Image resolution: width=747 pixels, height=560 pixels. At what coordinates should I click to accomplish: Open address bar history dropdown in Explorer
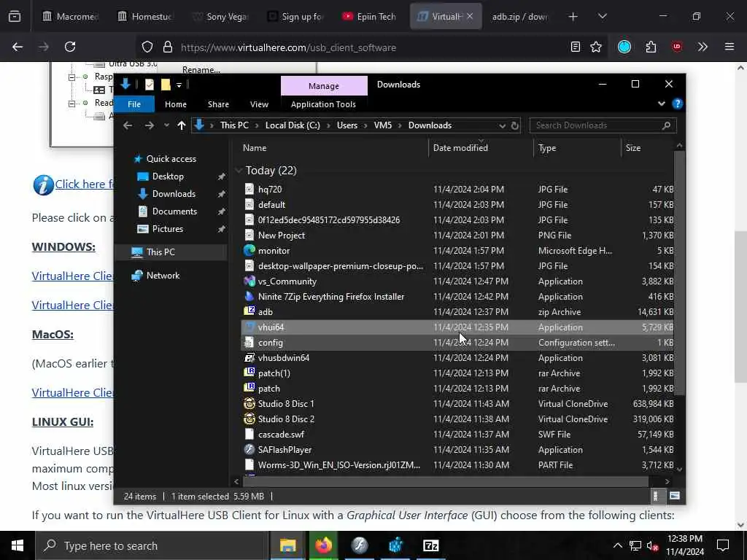coord(502,125)
